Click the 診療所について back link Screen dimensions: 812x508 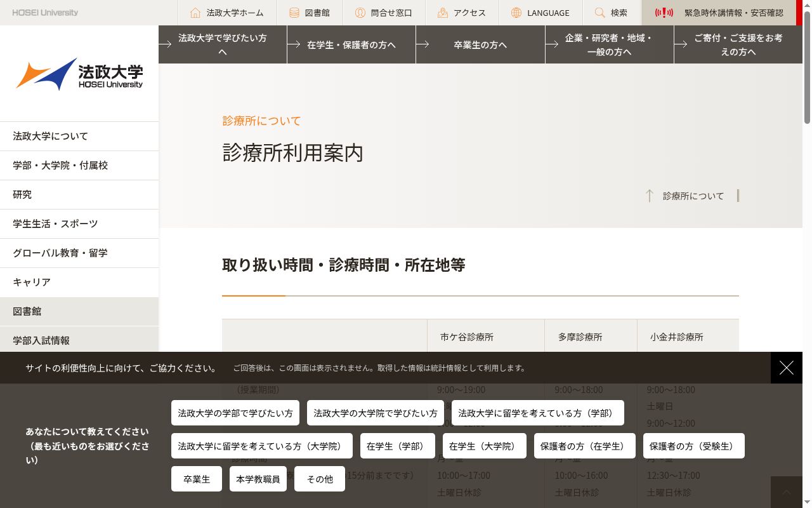(x=693, y=196)
